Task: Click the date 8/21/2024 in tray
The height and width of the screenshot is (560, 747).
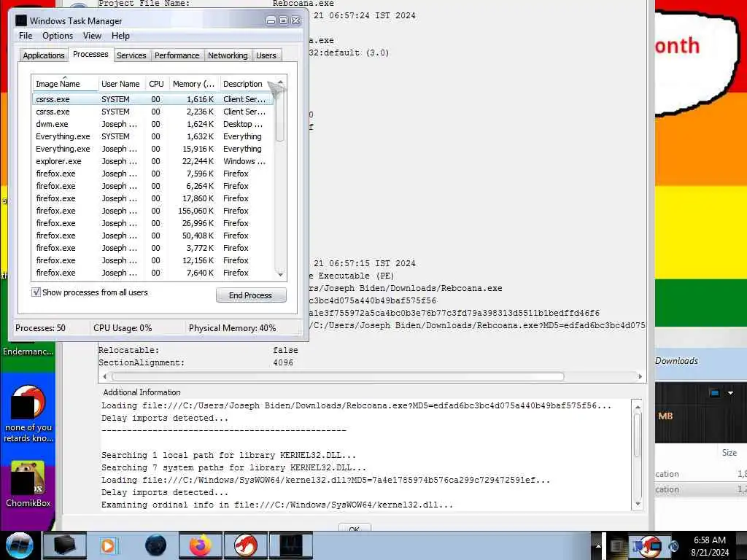Action: 709,553
